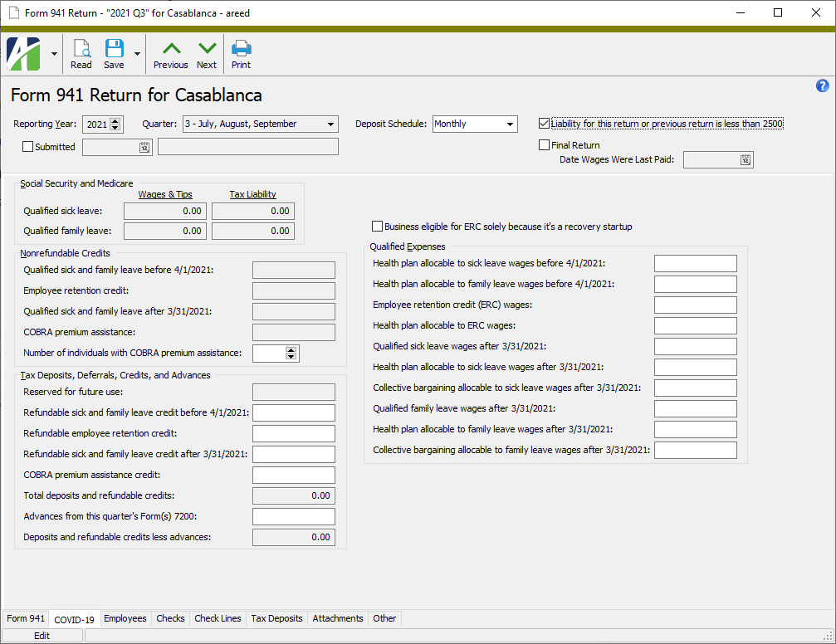Switch to the Employees tab
The height and width of the screenshot is (644, 836).
tap(125, 618)
